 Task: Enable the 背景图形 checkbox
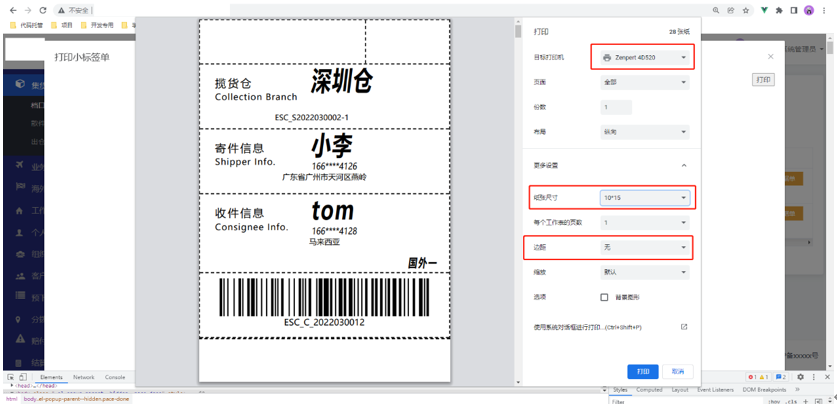tap(604, 297)
